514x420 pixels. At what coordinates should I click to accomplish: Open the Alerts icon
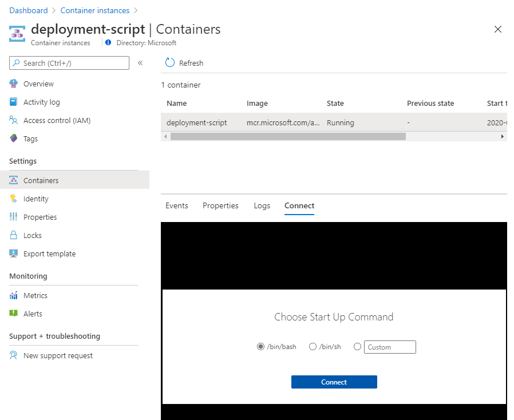tap(13, 314)
